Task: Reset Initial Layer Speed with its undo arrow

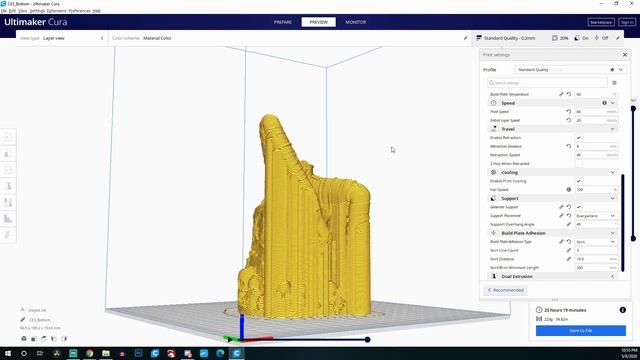Action: point(569,120)
